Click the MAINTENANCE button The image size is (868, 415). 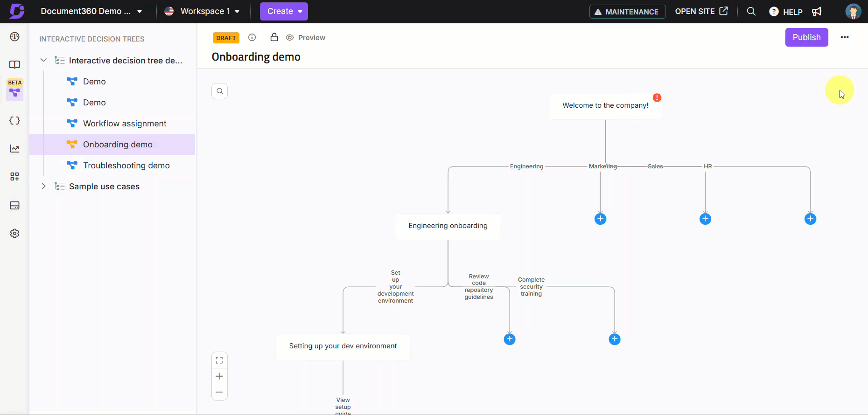coord(627,12)
